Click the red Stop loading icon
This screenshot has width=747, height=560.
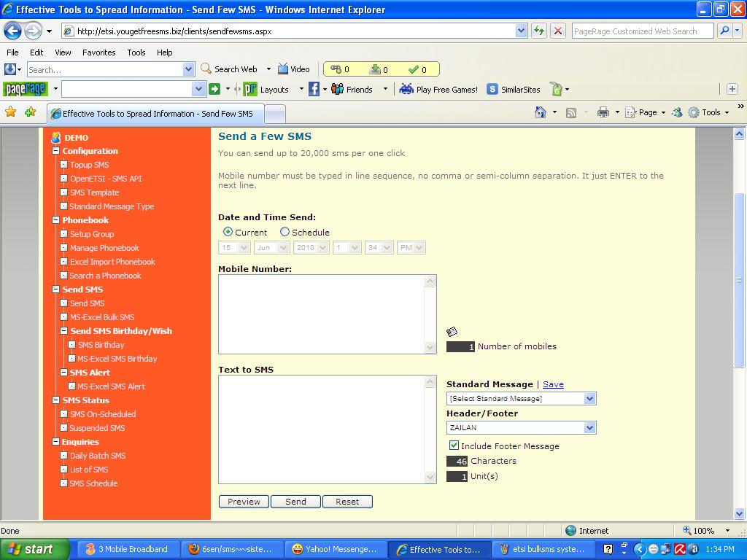point(558,31)
